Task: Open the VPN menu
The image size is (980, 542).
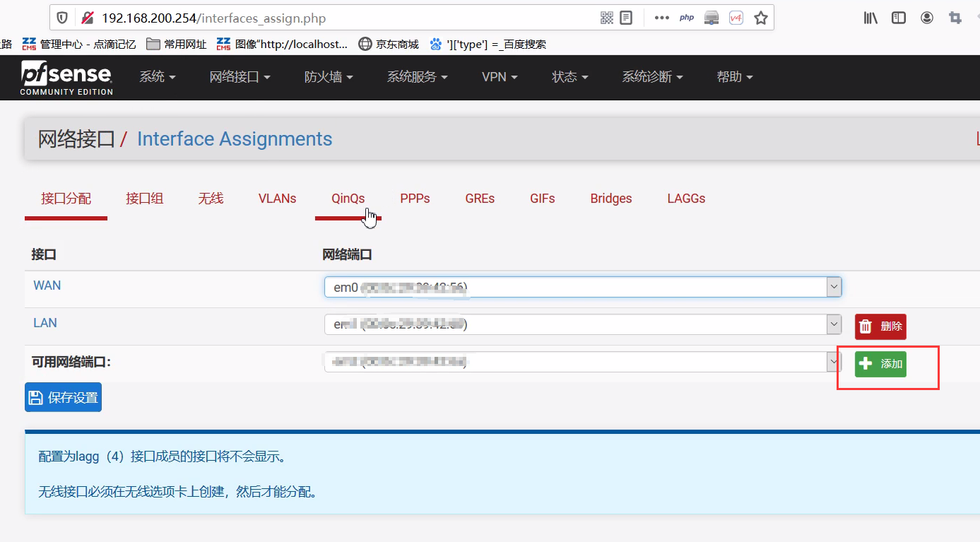Action: tap(500, 77)
